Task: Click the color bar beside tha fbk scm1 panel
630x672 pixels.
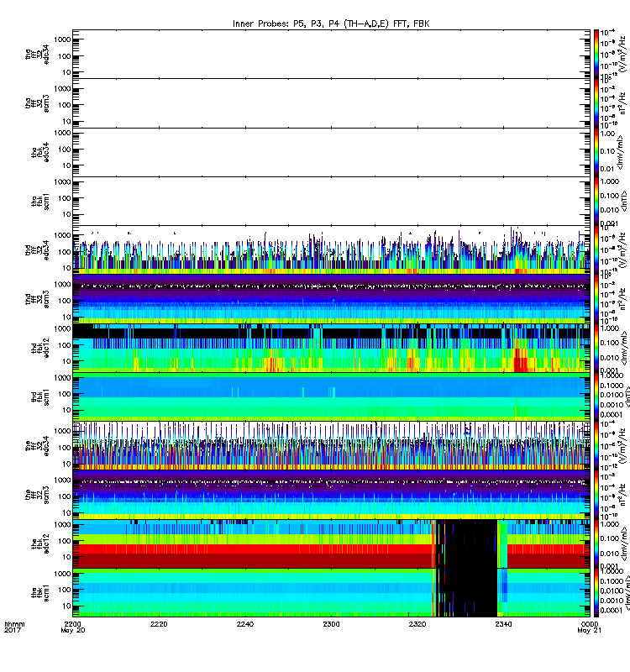Action: [596, 201]
